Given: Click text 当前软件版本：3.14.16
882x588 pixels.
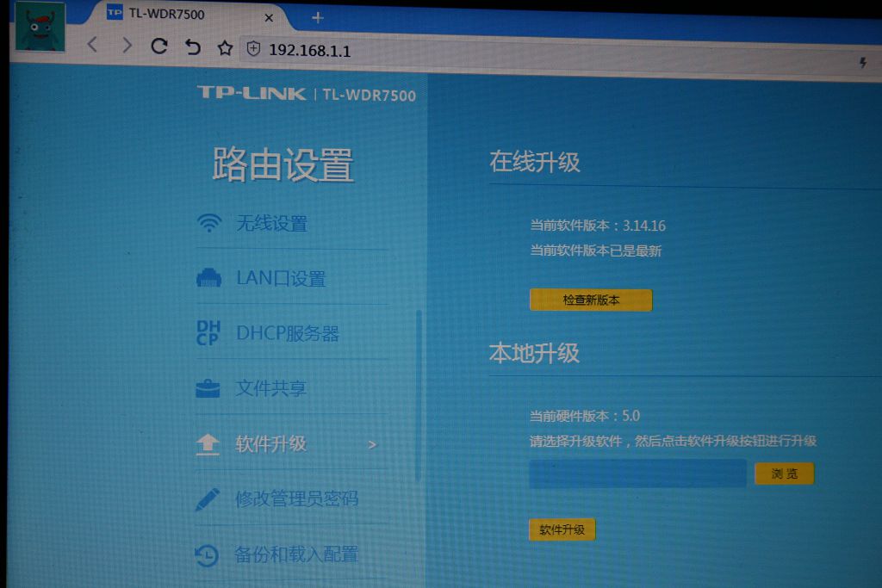Looking at the screenshot, I should 598,226.
